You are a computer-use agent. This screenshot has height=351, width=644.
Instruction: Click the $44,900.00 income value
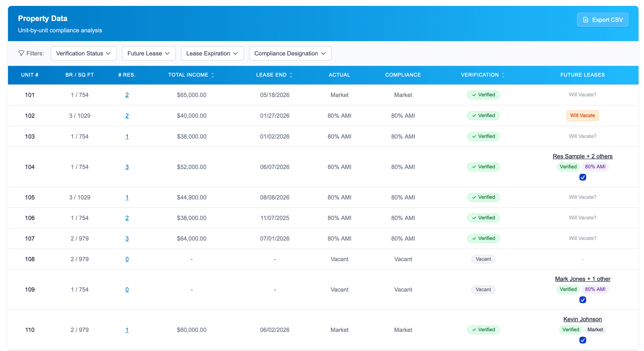point(192,197)
